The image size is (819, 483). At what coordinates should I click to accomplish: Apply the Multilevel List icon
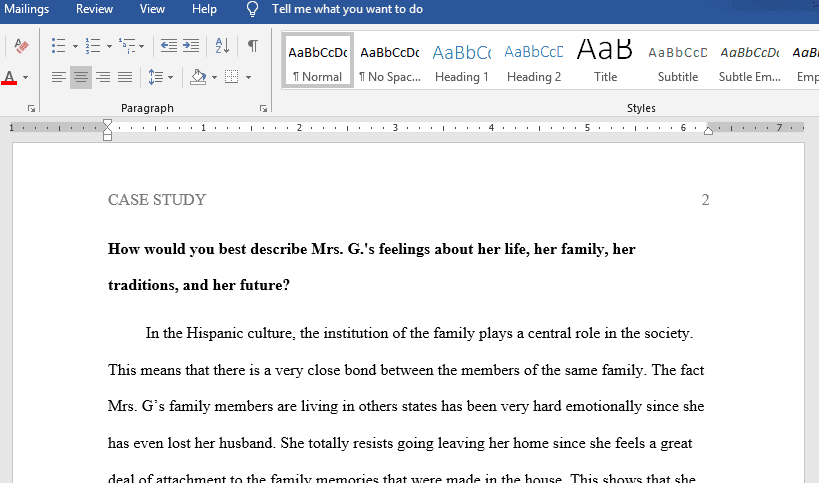click(126, 46)
